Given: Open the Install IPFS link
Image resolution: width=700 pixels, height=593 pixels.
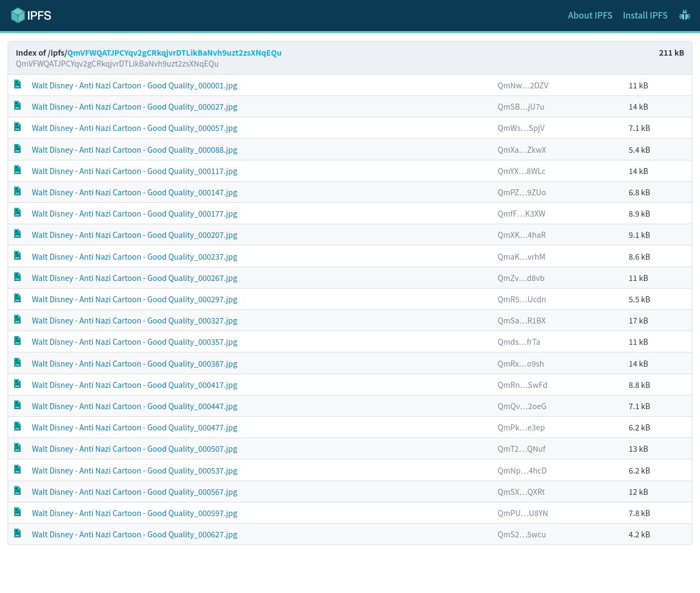Looking at the screenshot, I should click(x=645, y=15).
